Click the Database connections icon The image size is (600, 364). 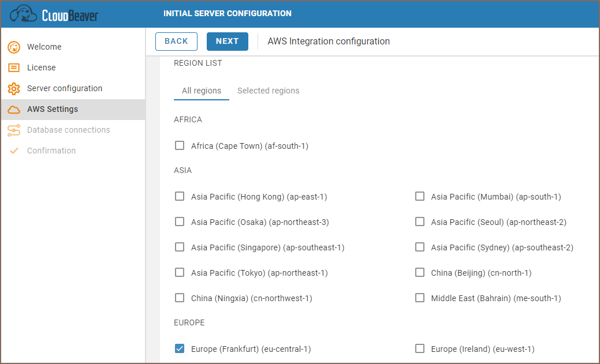point(14,130)
